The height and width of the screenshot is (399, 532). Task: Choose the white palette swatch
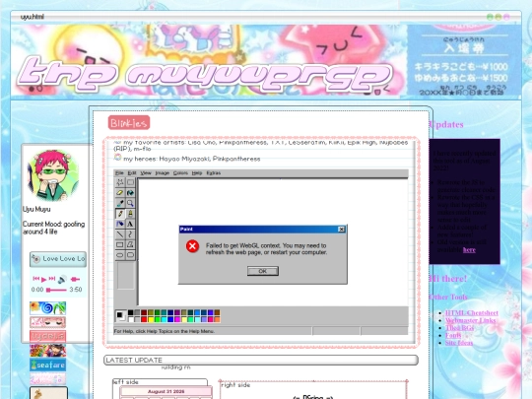click(x=131, y=319)
